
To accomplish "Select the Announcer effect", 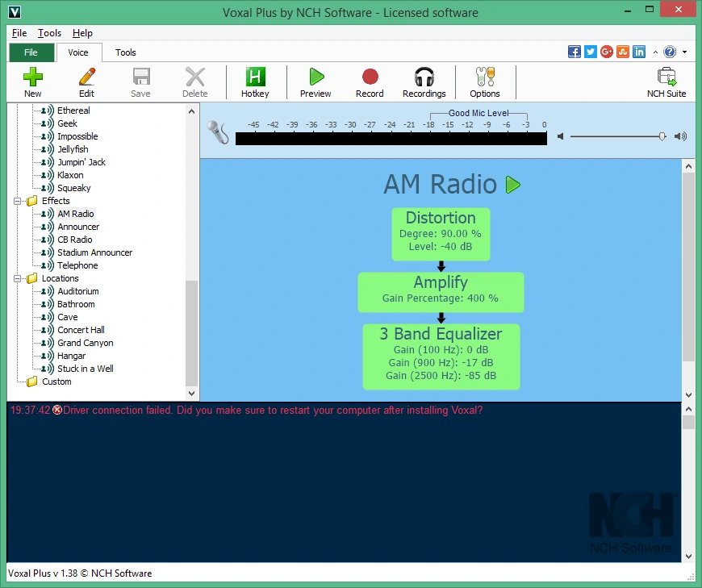I will pos(78,227).
